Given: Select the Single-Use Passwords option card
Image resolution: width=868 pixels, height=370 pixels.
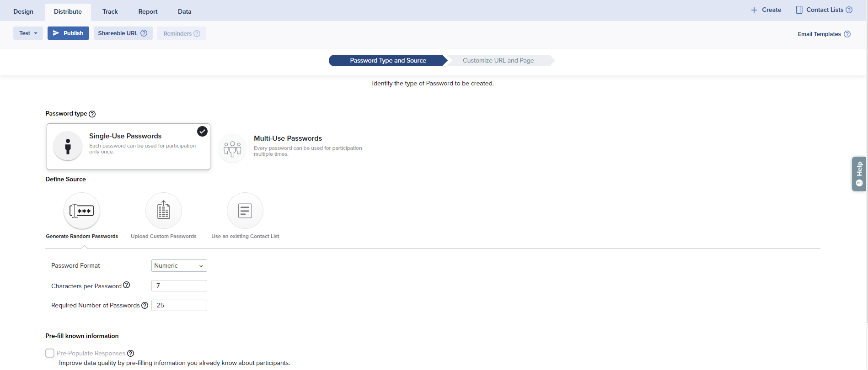Looking at the screenshot, I should (128, 147).
